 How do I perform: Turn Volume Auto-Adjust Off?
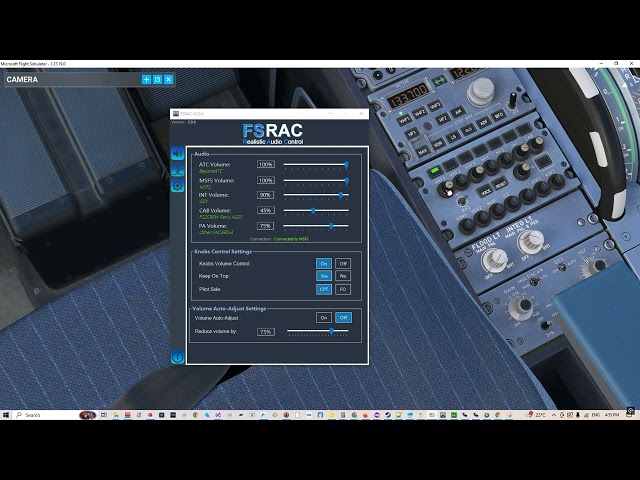[x=343, y=318]
